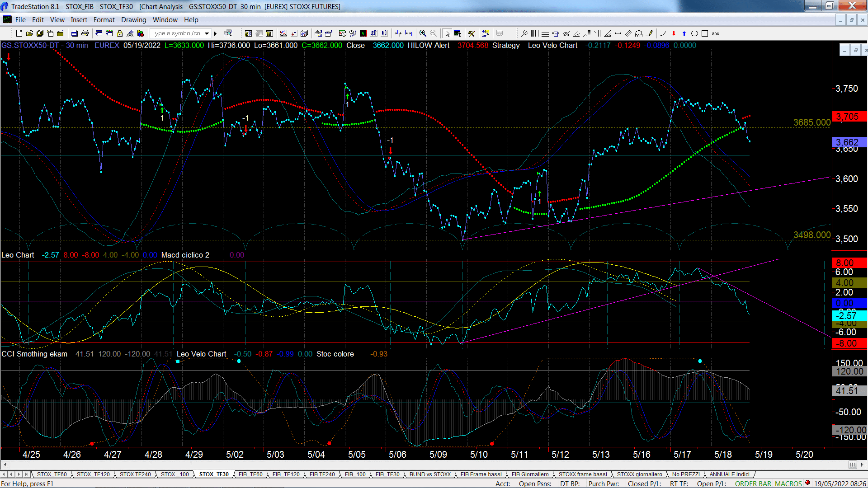Switch to the ANNUALE Indici tab
The width and height of the screenshot is (868, 488).
pyautogui.click(x=729, y=474)
